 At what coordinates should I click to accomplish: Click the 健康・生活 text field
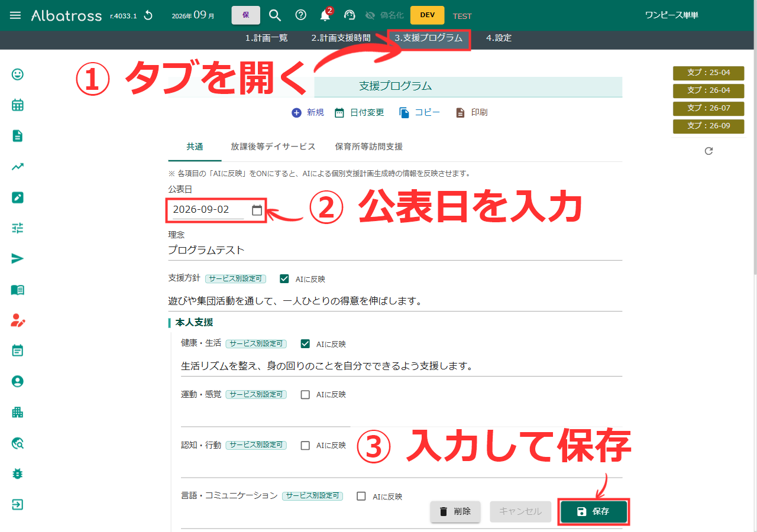tap(402, 366)
